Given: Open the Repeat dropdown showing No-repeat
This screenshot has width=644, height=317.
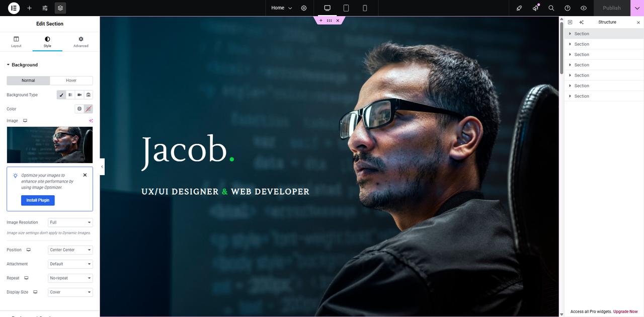Looking at the screenshot, I should 70,278.
